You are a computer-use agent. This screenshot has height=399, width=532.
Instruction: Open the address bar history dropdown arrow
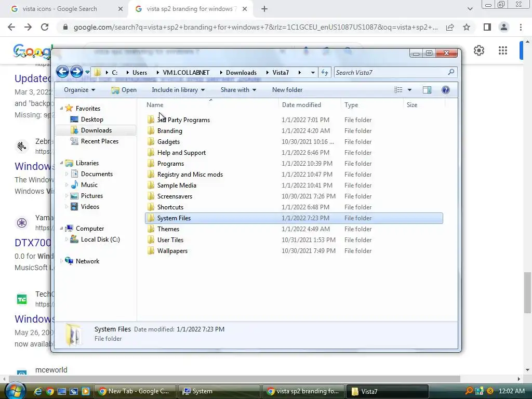click(x=312, y=72)
